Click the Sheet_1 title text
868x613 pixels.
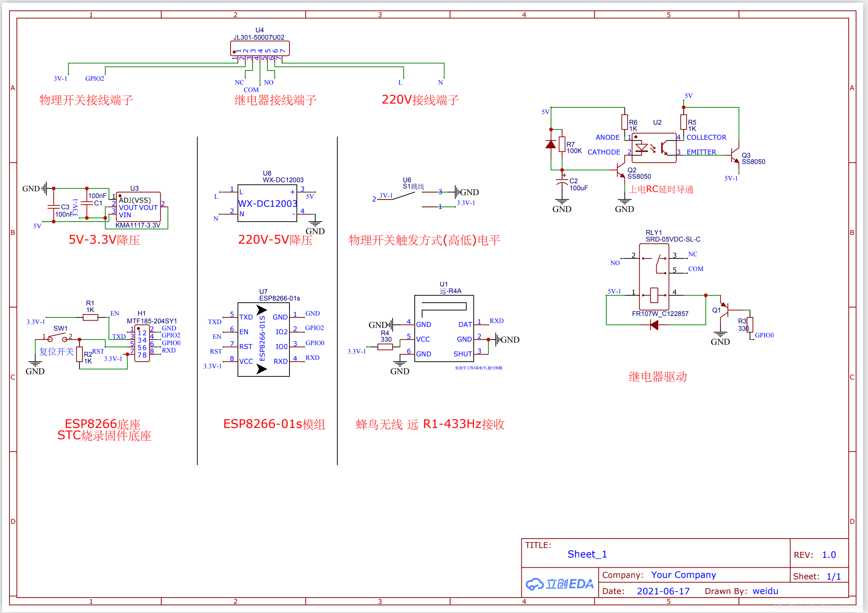(587, 554)
